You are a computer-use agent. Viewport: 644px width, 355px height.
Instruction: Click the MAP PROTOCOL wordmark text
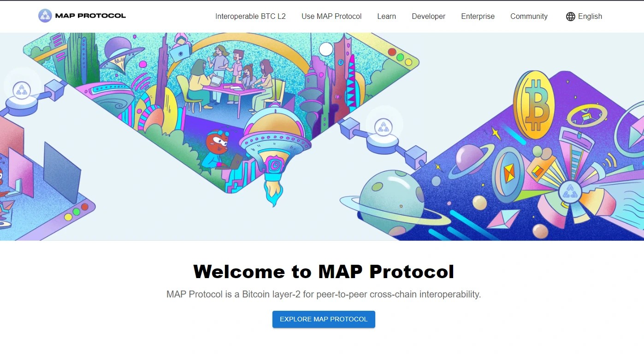(x=90, y=16)
